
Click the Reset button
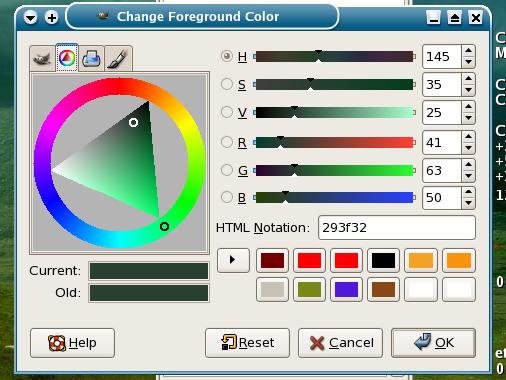coord(247,343)
